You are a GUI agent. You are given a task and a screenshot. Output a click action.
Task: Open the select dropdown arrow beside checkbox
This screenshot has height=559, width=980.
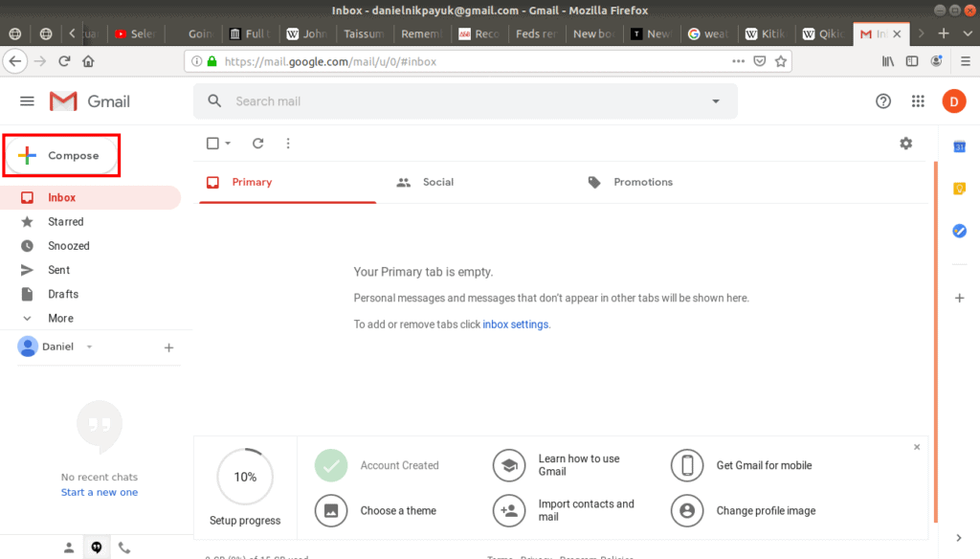(x=228, y=144)
